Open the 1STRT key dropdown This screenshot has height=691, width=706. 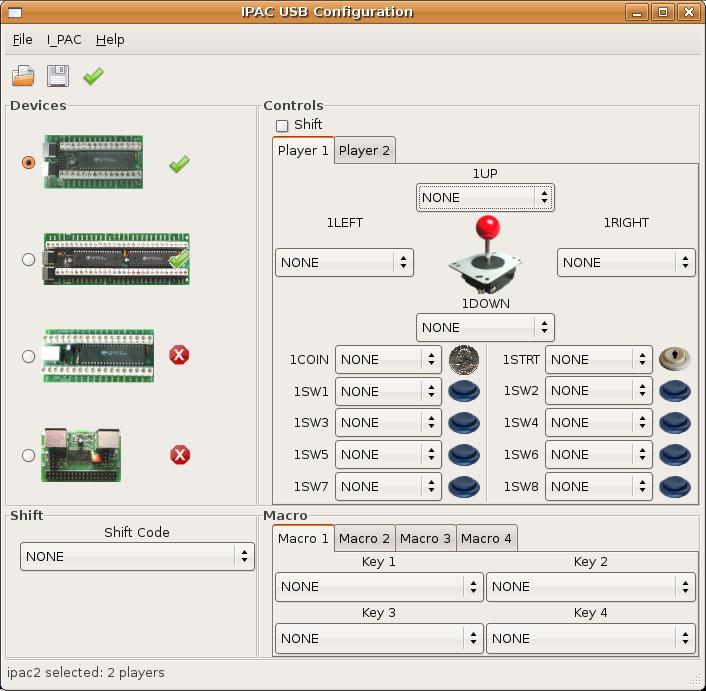tap(598, 359)
